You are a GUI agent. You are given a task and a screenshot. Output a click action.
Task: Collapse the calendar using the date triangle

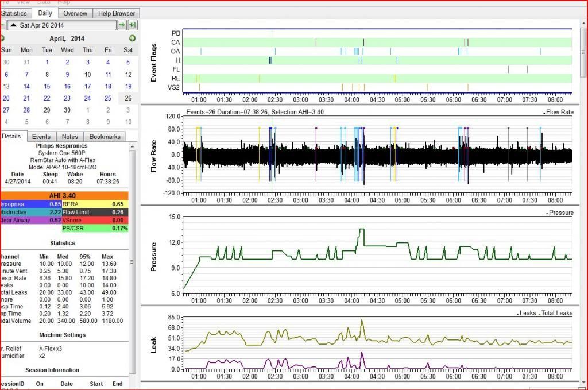(14, 25)
